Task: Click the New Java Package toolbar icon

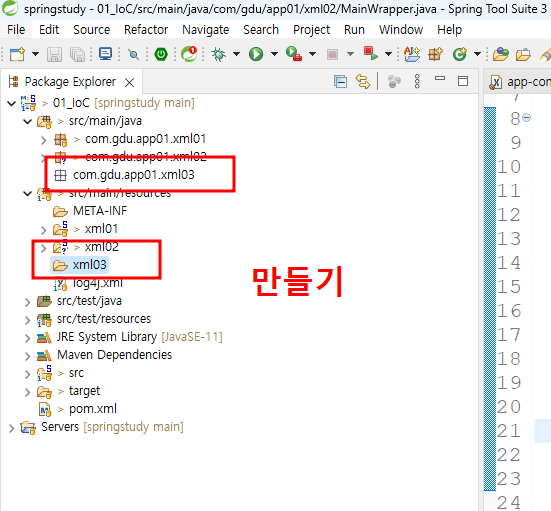Action: pyautogui.click(x=435, y=54)
